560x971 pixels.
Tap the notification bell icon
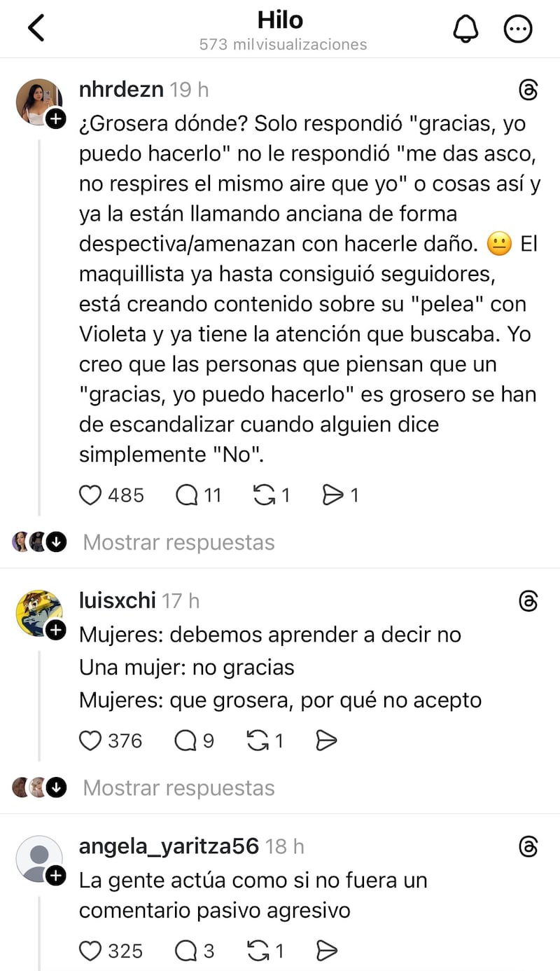[x=465, y=29]
